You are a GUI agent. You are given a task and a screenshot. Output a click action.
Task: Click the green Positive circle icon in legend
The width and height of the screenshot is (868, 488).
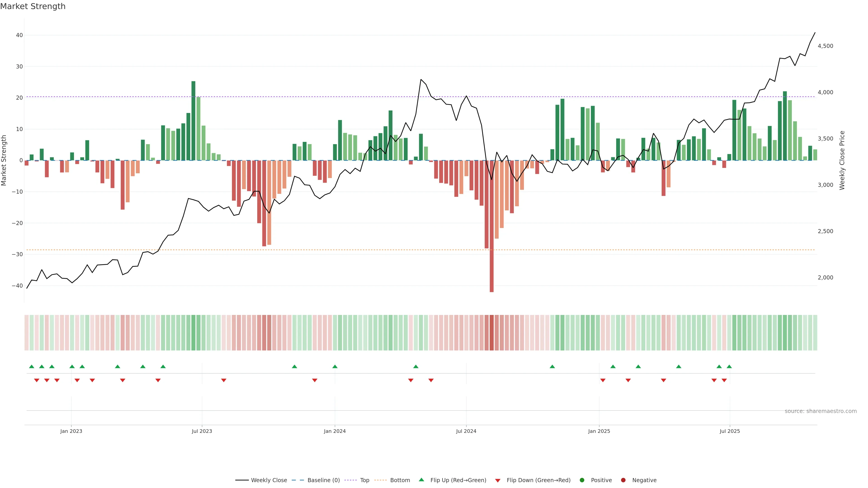tap(582, 480)
